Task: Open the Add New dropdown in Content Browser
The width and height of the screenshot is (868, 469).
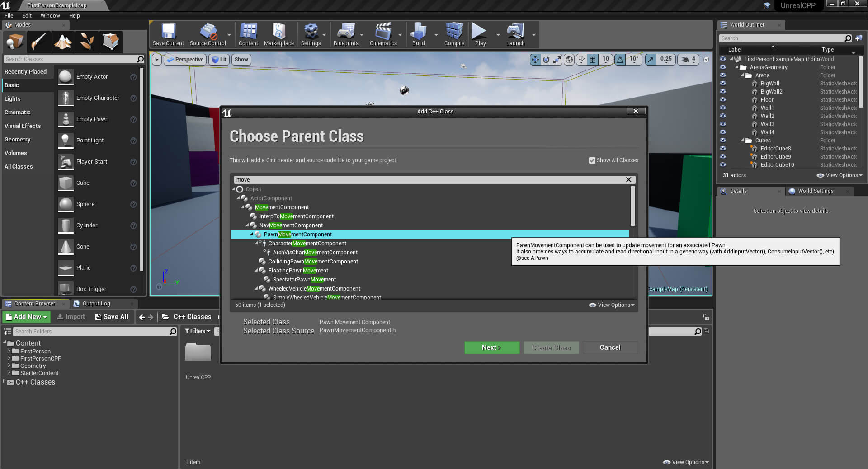Action: coord(26,317)
